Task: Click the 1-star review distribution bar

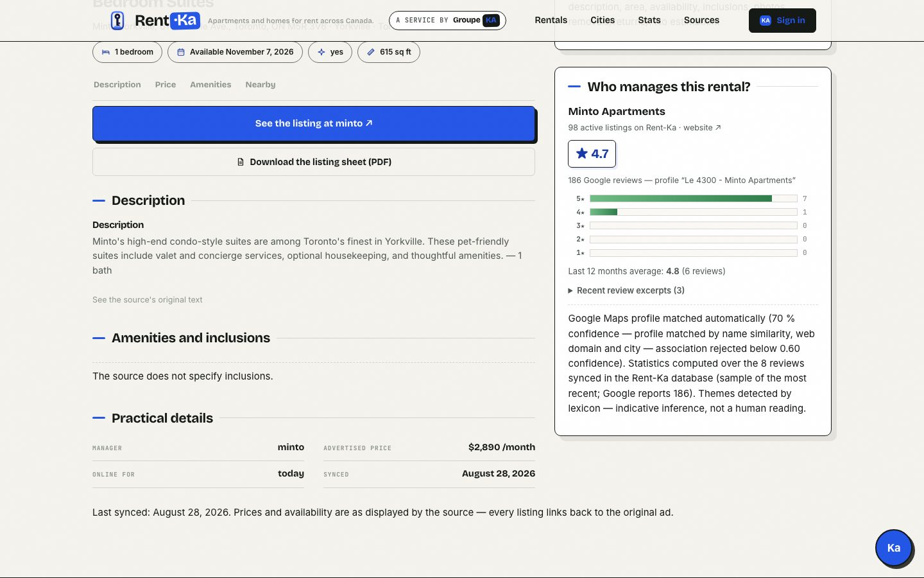Action: coord(693,252)
